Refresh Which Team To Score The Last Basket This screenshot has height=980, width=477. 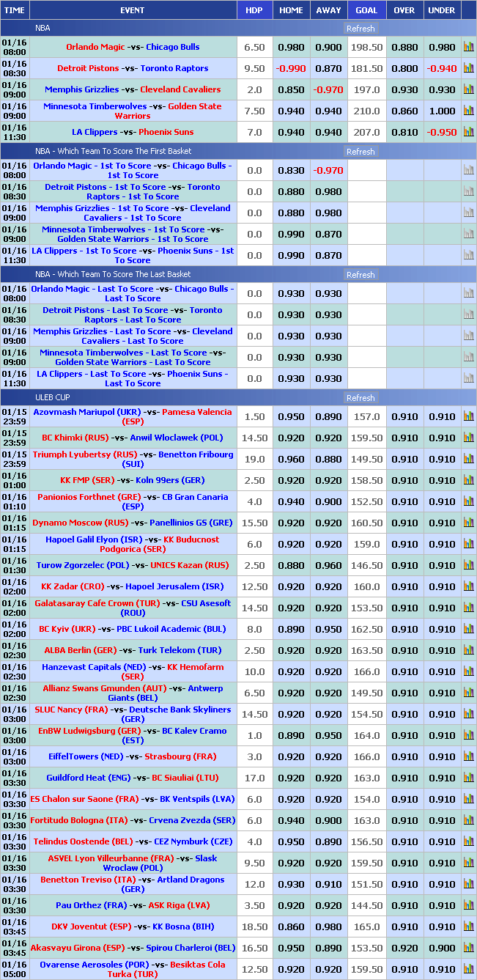pos(360,275)
